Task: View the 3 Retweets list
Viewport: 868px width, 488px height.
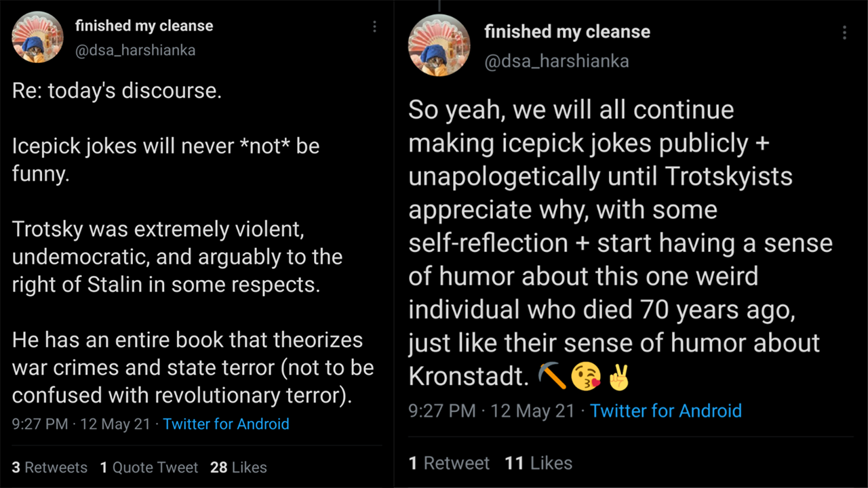Action: pos(50,468)
